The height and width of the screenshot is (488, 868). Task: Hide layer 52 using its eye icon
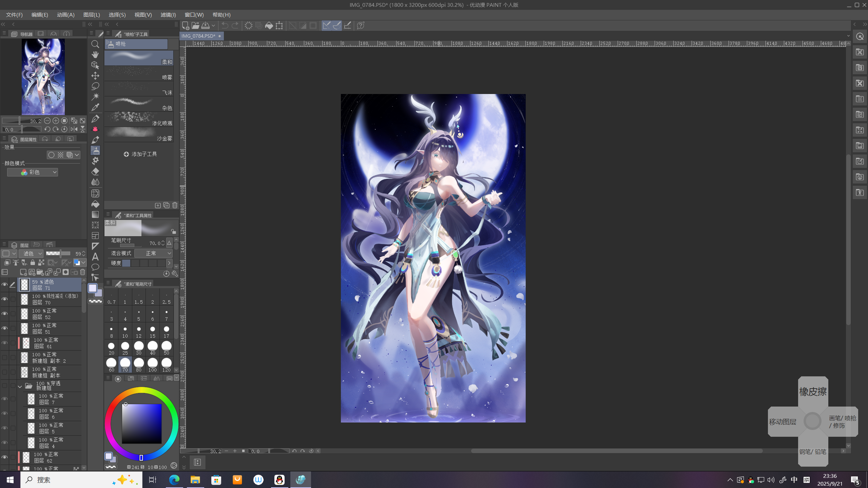pyautogui.click(x=4, y=314)
